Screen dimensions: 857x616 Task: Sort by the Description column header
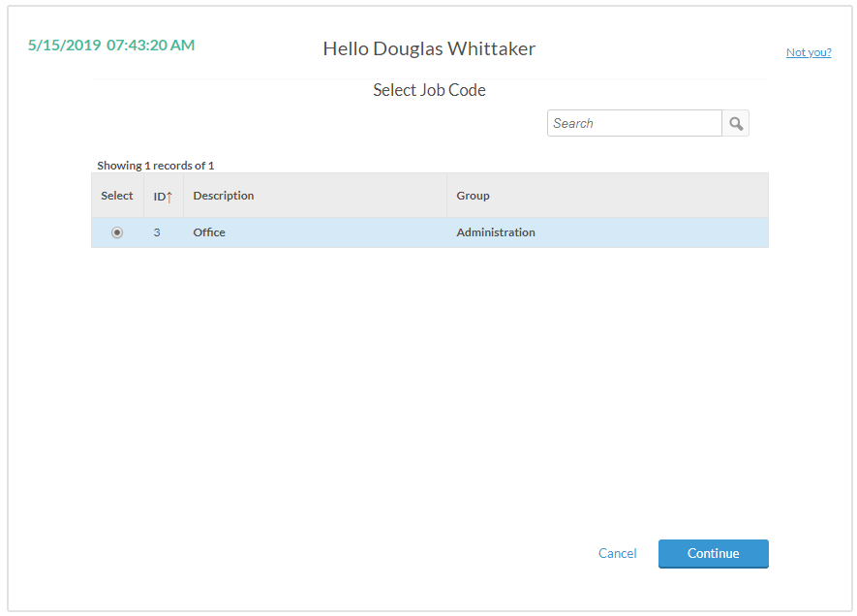(x=224, y=196)
